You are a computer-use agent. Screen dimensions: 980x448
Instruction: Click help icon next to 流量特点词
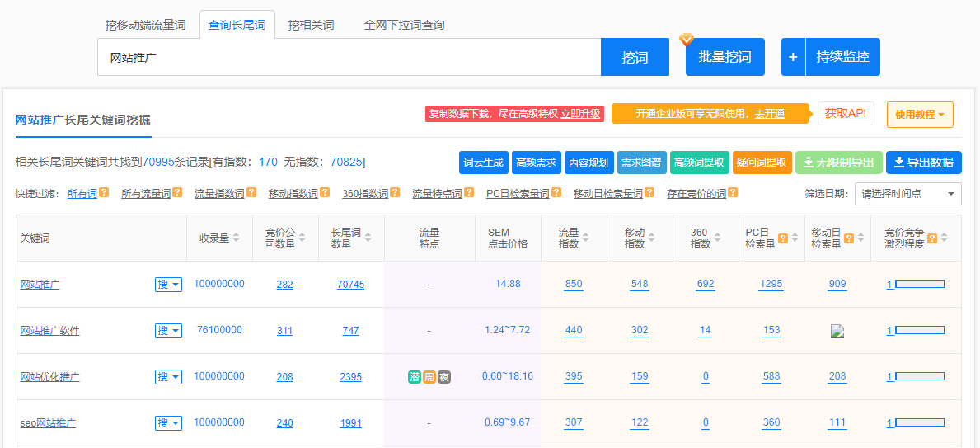(x=469, y=193)
